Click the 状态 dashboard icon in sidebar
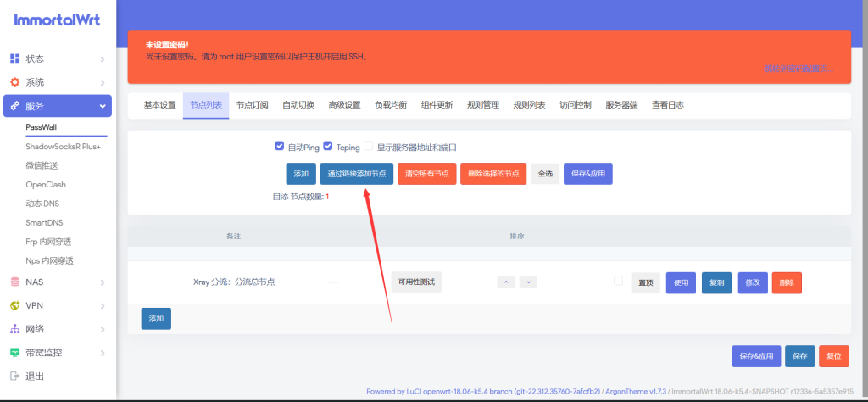This screenshot has width=868, height=402. (x=14, y=59)
